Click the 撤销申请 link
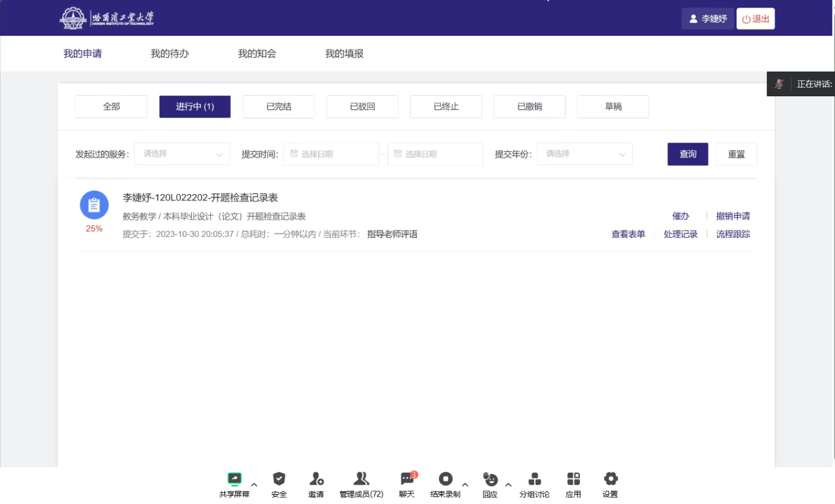Image resolution: width=835 pixels, height=504 pixels. click(x=732, y=216)
